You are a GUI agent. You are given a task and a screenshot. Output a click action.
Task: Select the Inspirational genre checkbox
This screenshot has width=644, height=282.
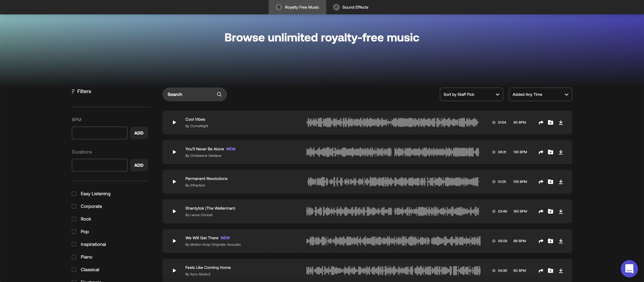click(x=74, y=244)
